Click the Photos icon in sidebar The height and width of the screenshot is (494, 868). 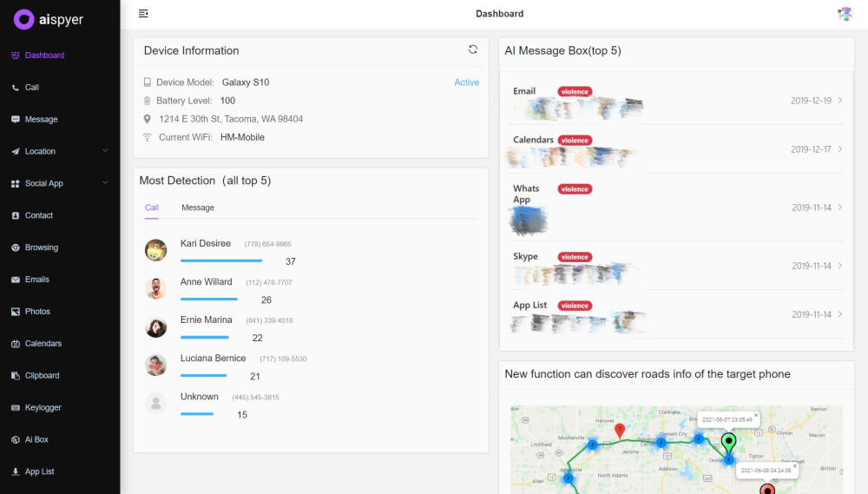[x=16, y=312]
